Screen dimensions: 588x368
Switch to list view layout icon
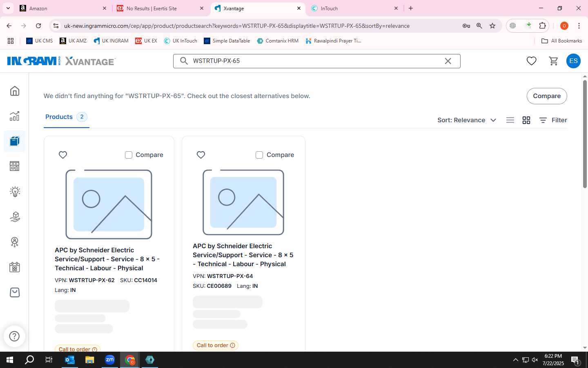pyautogui.click(x=510, y=120)
